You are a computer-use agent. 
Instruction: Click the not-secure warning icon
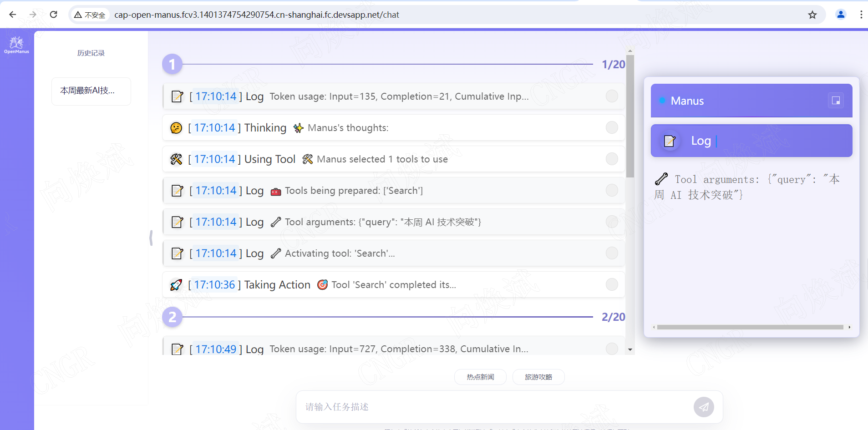(x=78, y=15)
